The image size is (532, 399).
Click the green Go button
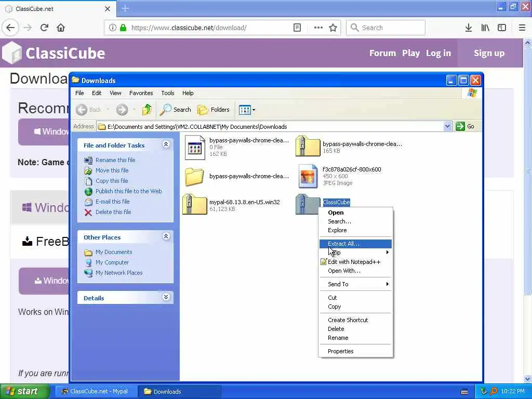465,126
